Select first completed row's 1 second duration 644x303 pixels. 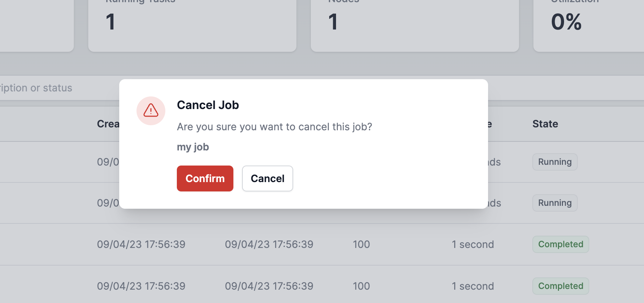(473, 244)
